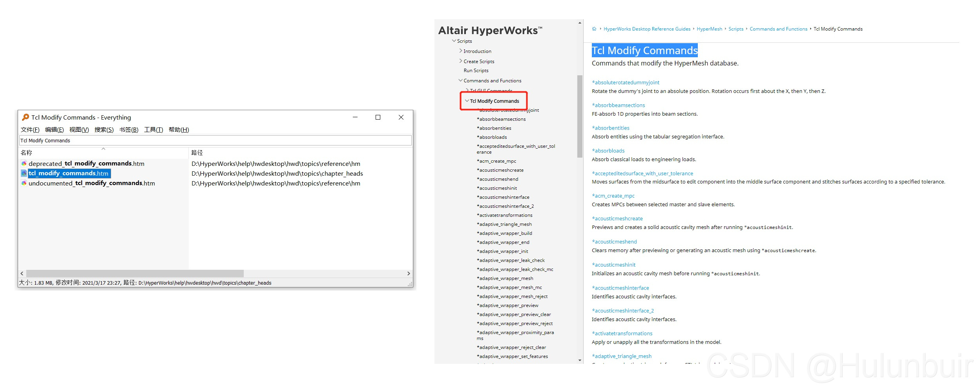
Task: Click sidebar scrollbar down arrow
Action: pos(580,360)
